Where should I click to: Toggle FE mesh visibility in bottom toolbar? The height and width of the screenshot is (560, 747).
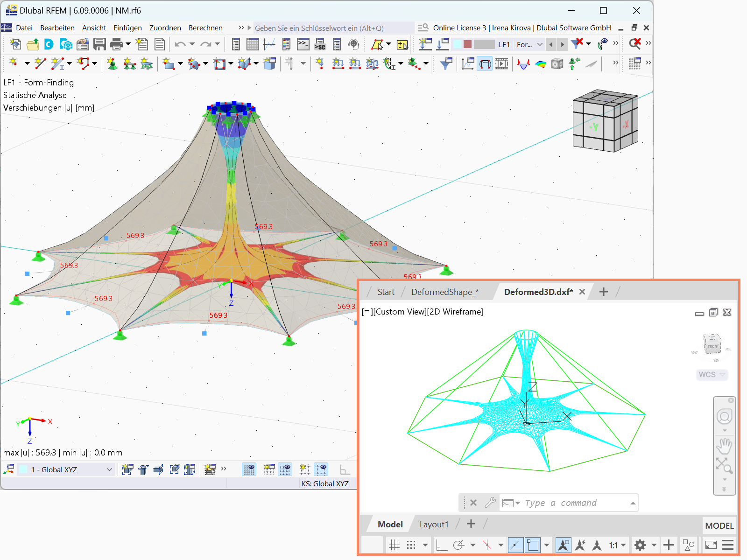249,469
